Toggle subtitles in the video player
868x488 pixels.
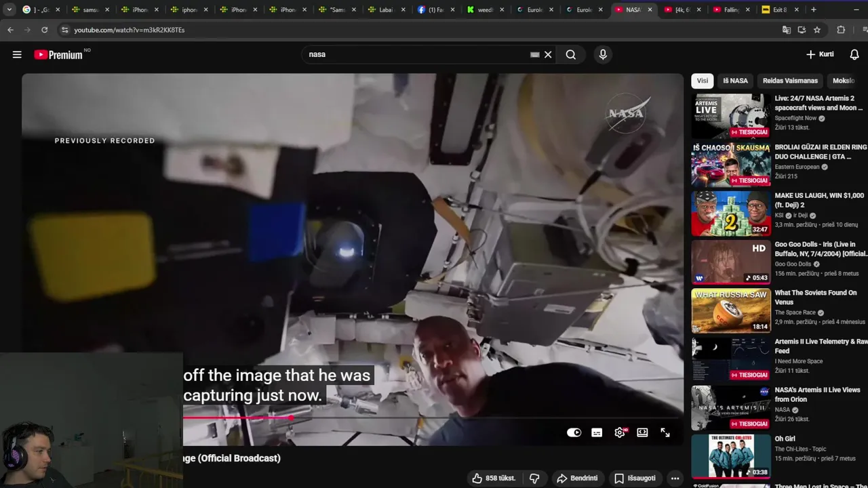(x=597, y=432)
